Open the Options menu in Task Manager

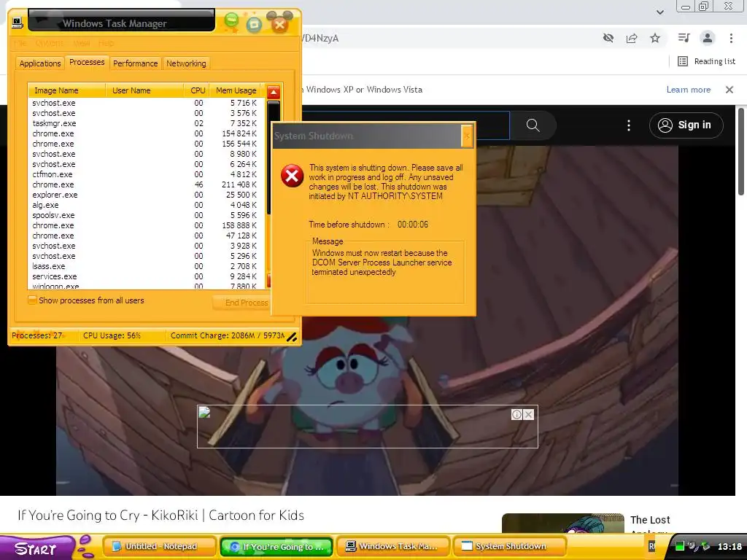pos(50,43)
